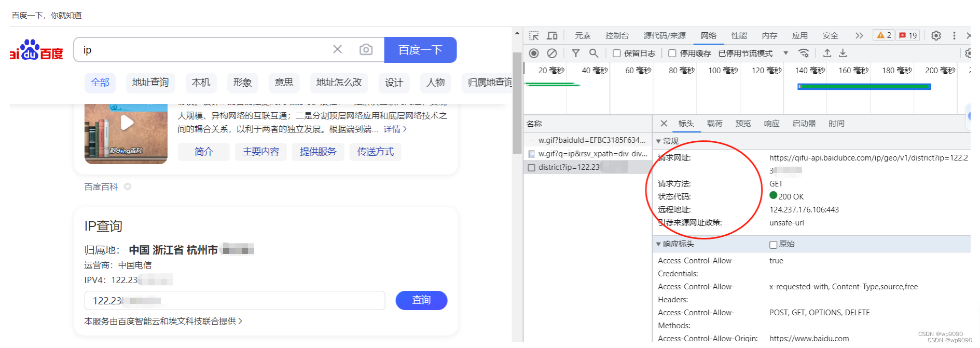The image size is (980, 348).
Task: Click the 查询 IP lookup button
Action: [x=421, y=300]
